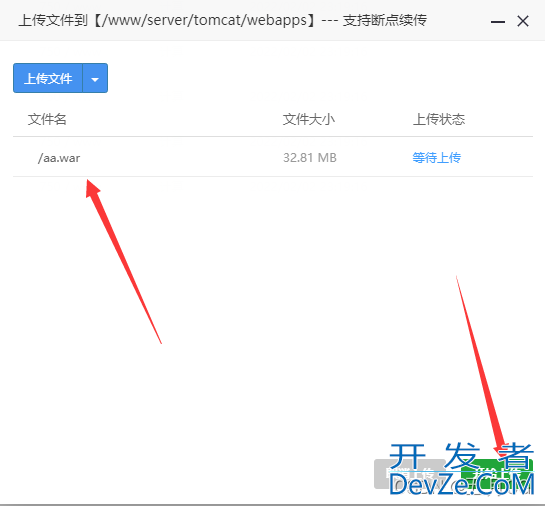Close the upload dialog with X

[x=523, y=21]
